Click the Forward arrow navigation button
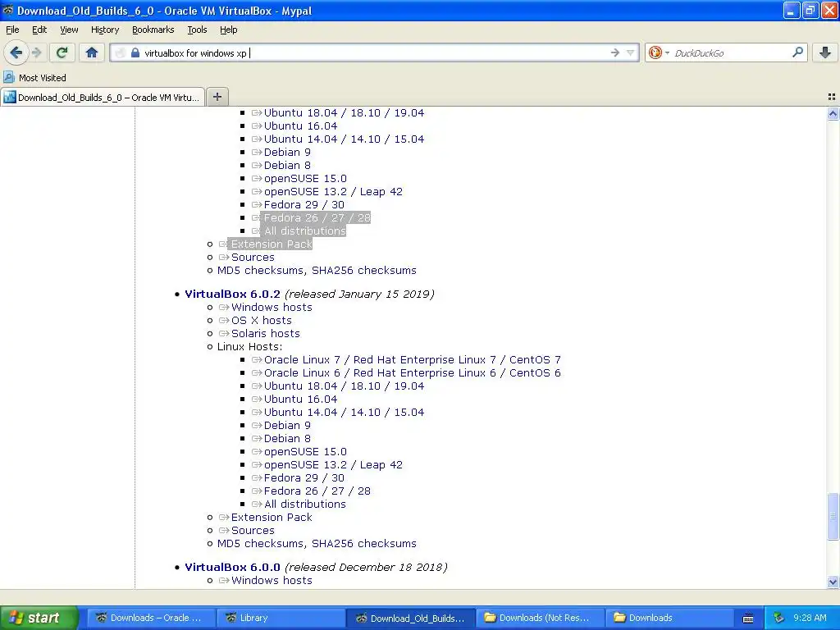 pos(37,52)
